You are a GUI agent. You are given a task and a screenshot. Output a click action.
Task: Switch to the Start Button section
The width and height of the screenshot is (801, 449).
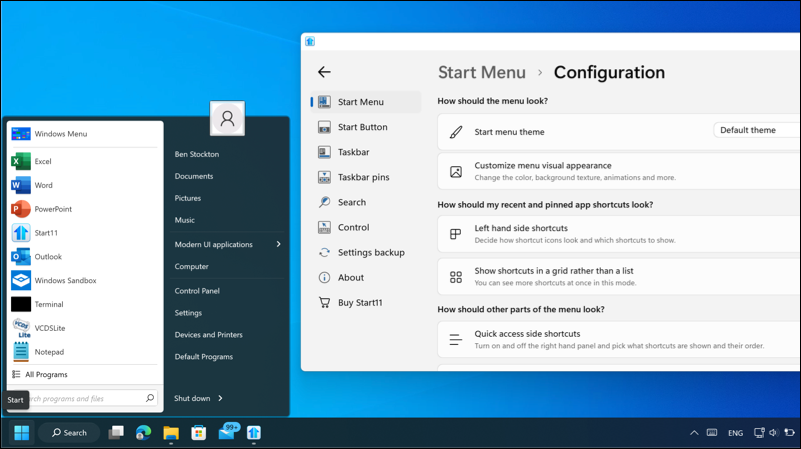point(362,127)
